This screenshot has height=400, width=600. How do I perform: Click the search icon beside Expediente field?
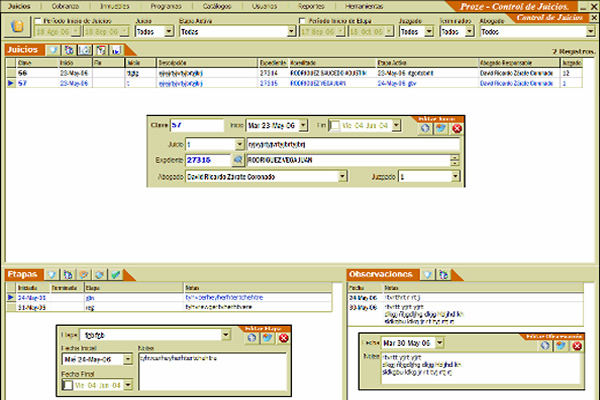(x=237, y=159)
